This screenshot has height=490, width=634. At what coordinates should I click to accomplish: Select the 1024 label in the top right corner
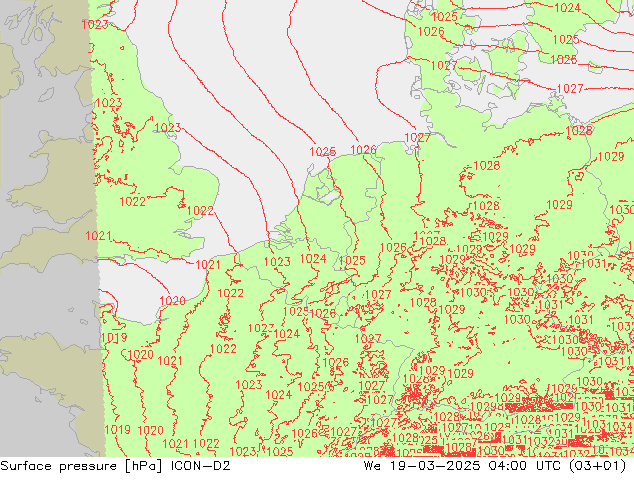point(567,8)
